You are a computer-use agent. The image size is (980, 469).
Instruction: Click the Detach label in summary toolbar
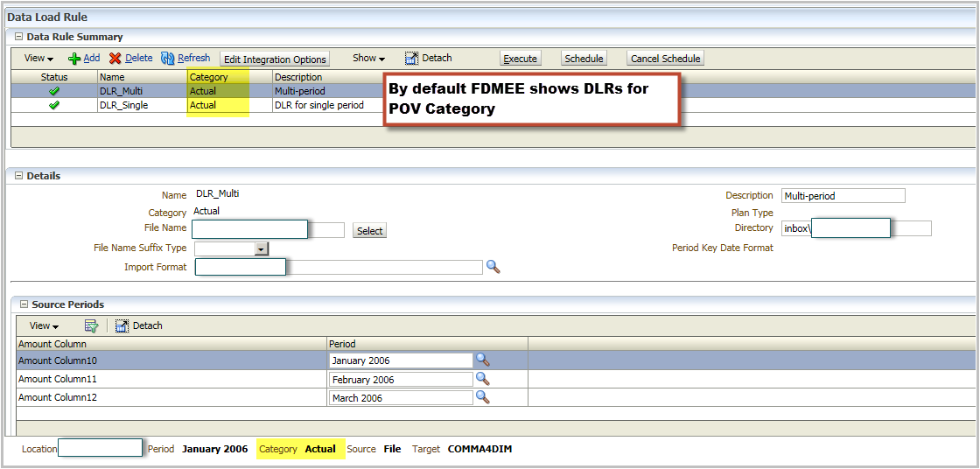tap(437, 58)
